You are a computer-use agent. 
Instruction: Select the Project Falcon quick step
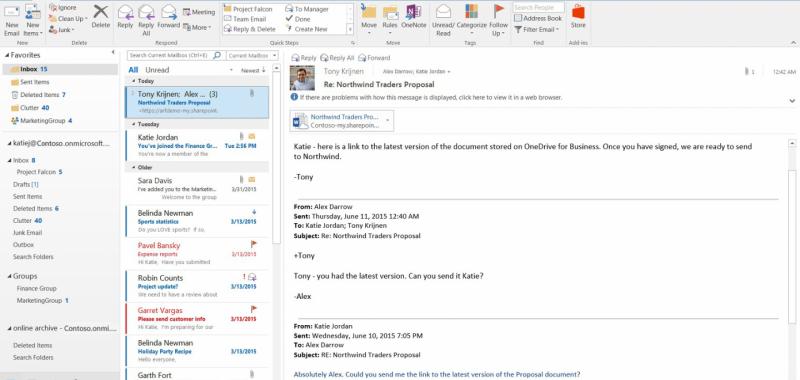pos(248,9)
